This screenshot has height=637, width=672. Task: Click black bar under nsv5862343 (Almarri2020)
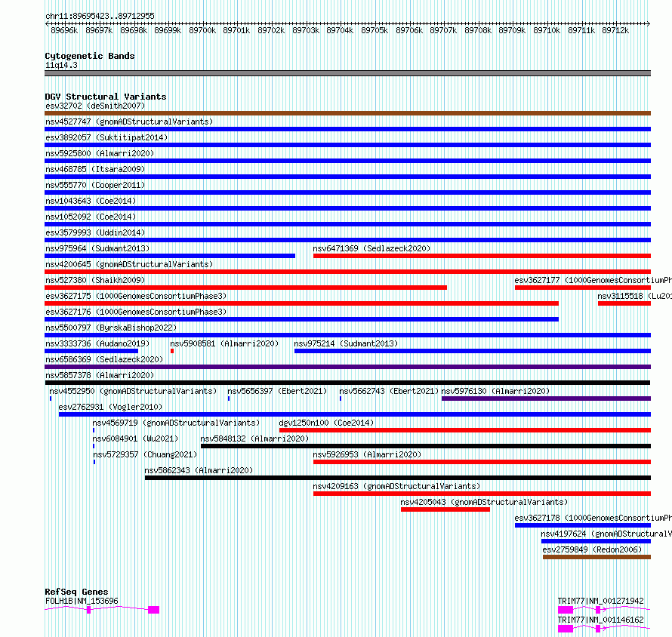tap(398, 478)
